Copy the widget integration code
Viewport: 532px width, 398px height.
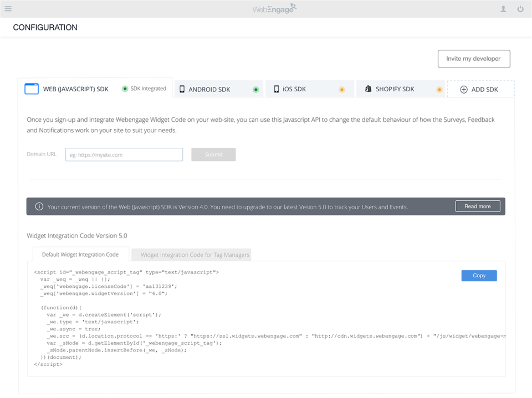tap(479, 276)
